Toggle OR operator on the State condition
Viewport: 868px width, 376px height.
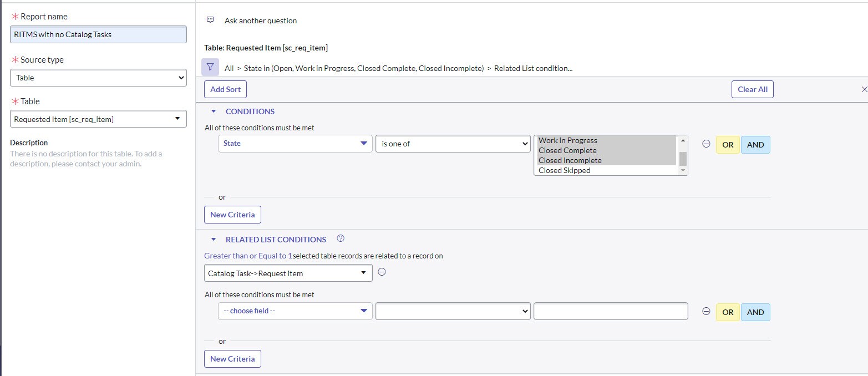pyautogui.click(x=727, y=144)
